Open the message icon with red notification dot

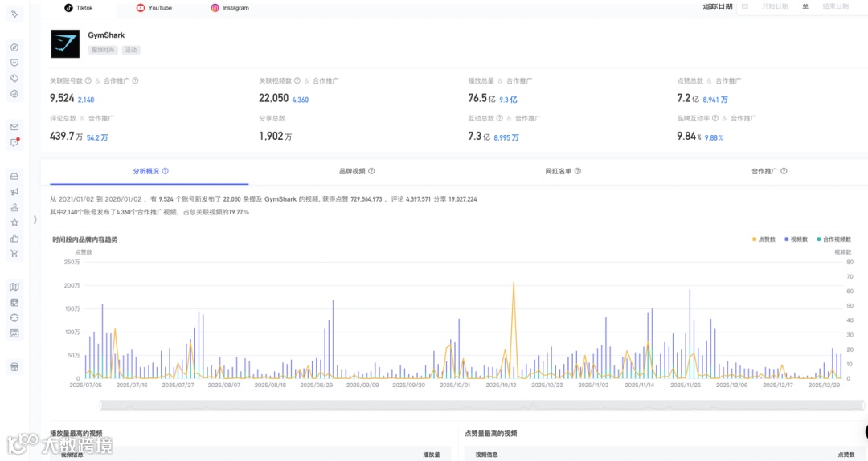[14, 142]
